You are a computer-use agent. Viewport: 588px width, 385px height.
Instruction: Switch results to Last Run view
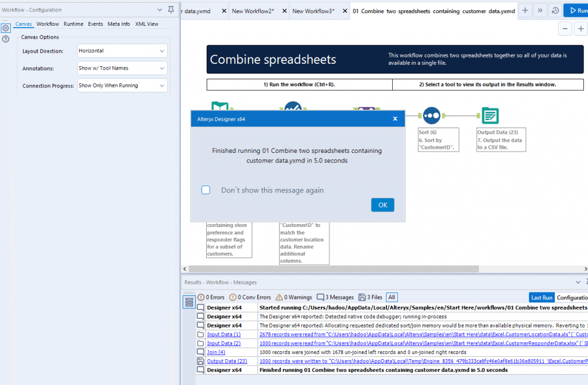coord(542,298)
